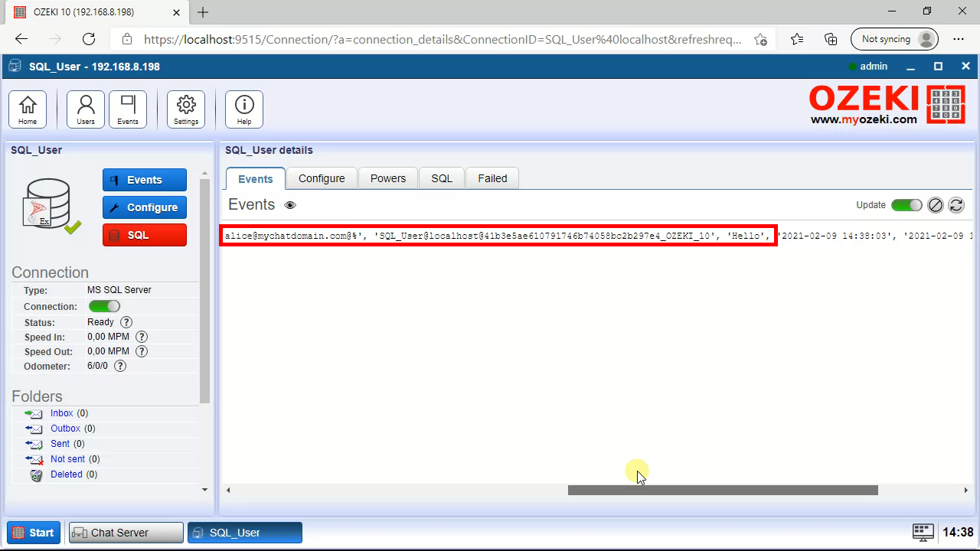Image resolution: width=980 pixels, height=551 pixels.
Task: Open the Events toolbar icon
Action: click(x=128, y=109)
